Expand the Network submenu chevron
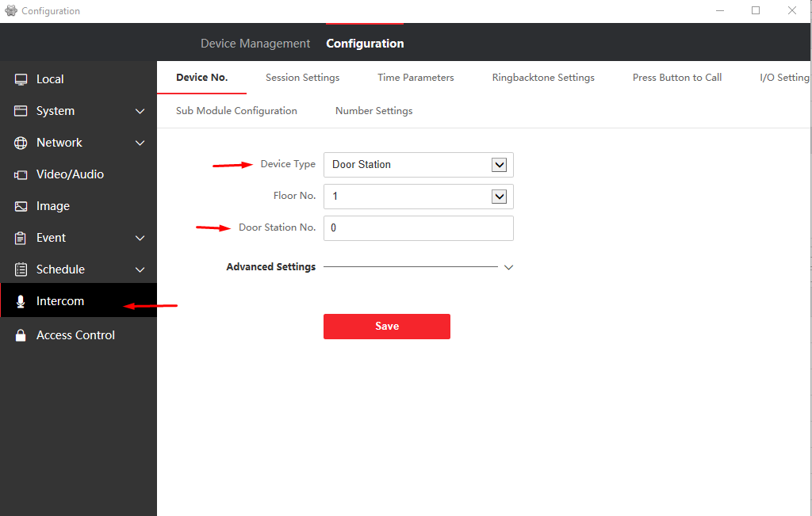Image resolution: width=812 pixels, height=516 pixels. 140,143
